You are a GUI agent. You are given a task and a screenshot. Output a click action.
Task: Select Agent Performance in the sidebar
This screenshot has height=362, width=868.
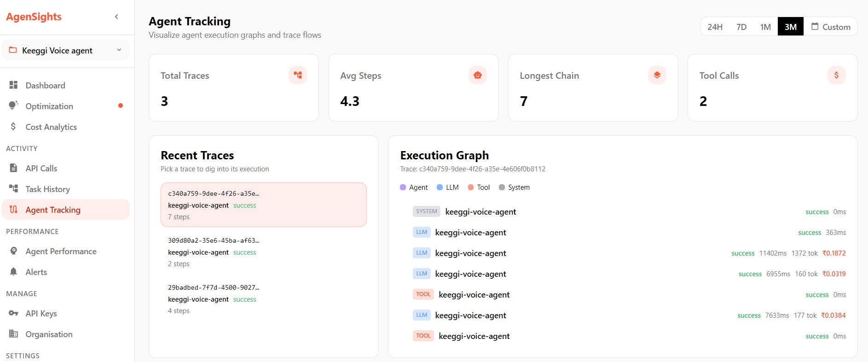tap(65, 251)
